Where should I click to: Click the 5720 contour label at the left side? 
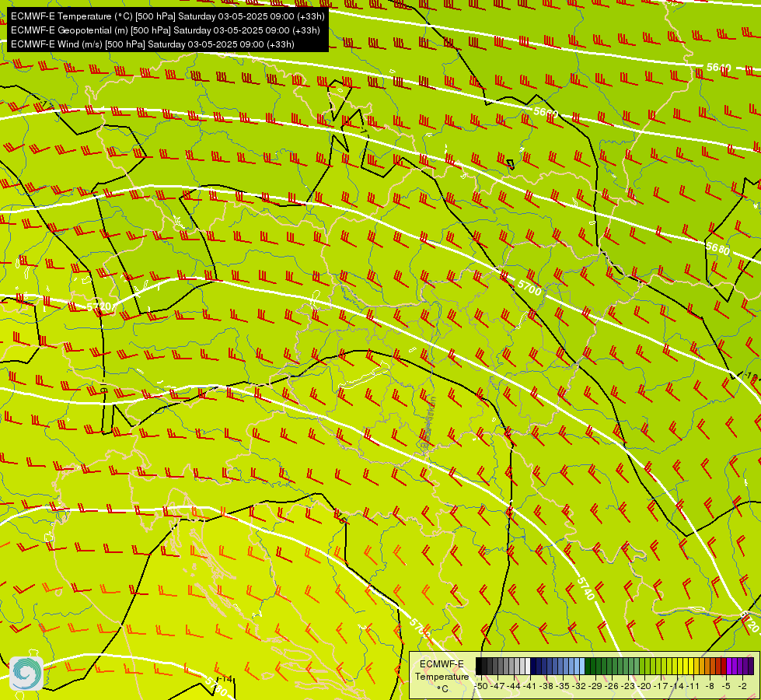pyautogui.click(x=99, y=307)
